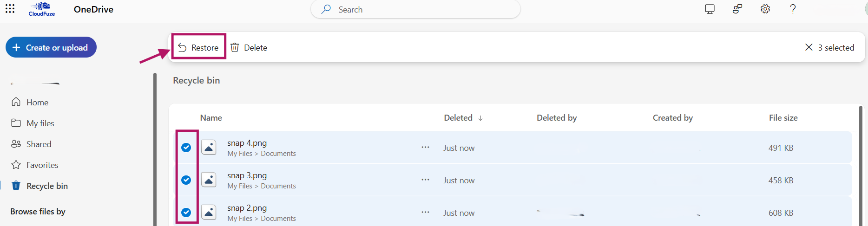Screen dimensions: 868x226
Task: Click Just now for snap 3.png
Action: 459,181
